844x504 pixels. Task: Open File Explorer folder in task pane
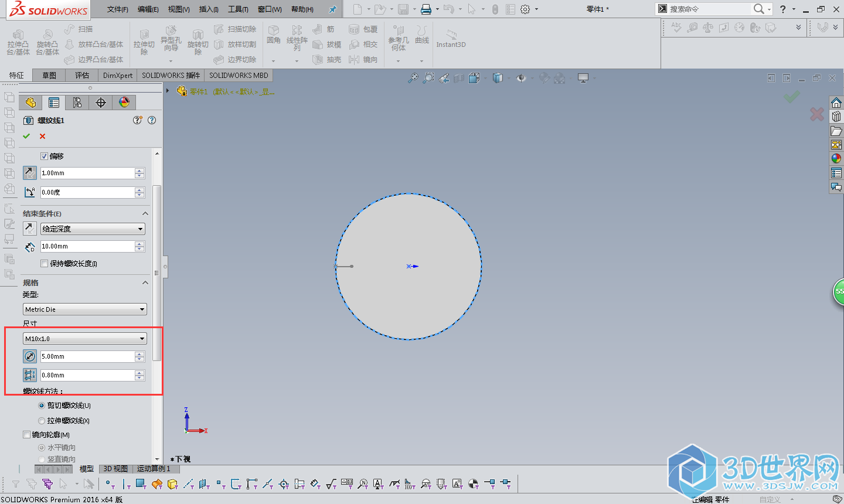coord(836,131)
